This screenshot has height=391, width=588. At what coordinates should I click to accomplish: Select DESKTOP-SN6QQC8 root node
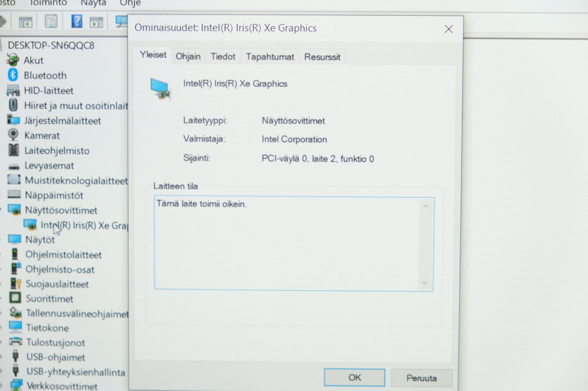click(x=51, y=45)
